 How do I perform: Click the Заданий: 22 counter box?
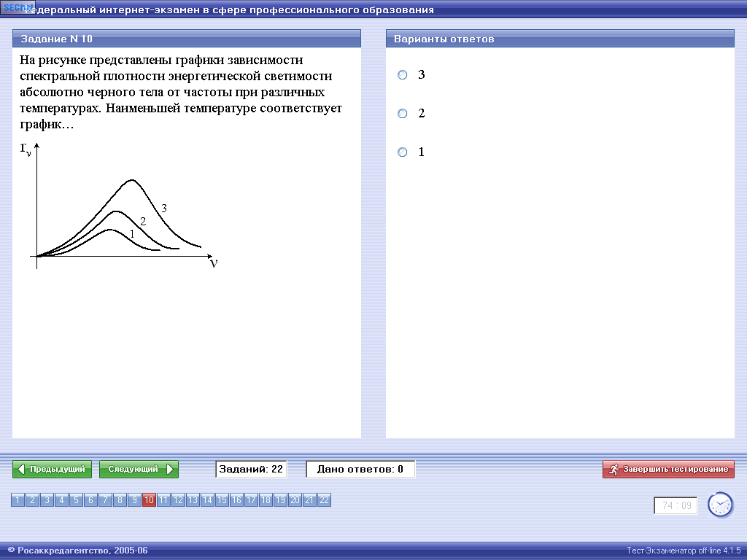coord(251,469)
